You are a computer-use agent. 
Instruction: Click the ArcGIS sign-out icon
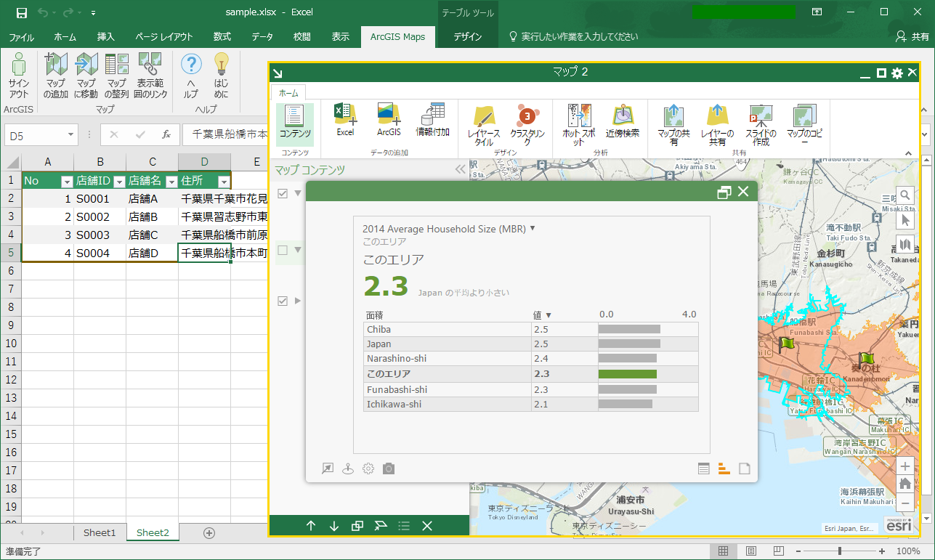click(19, 76)
